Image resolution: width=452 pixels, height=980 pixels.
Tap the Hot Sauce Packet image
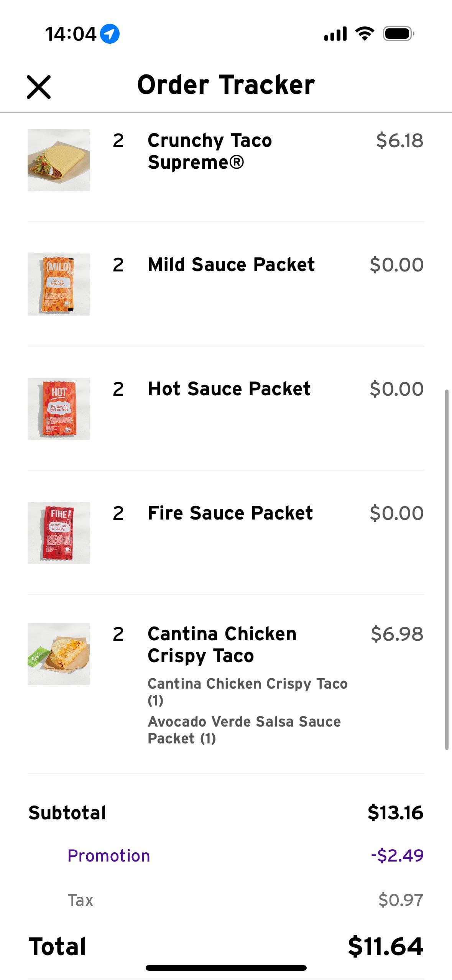point(59,409)
